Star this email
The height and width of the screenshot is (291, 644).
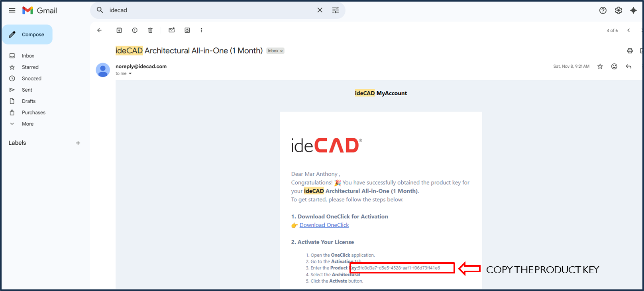tap(600, 67)
